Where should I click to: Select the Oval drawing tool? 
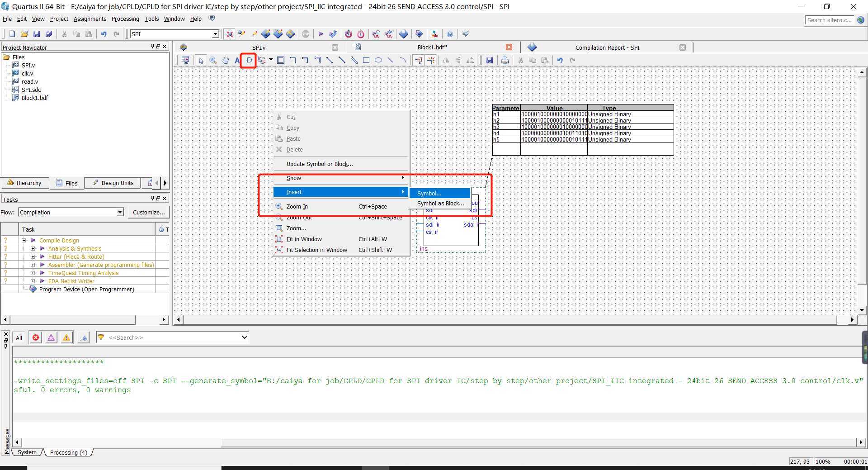pos(378,60)
